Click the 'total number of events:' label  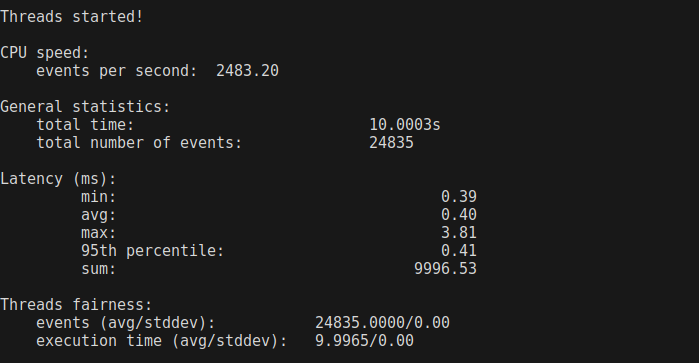click(x=139, y=143)
